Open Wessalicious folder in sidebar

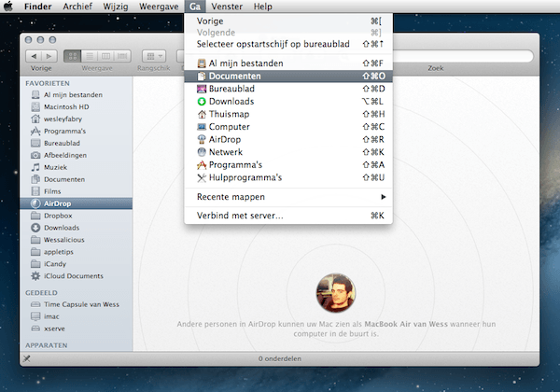tap(77, 240)
